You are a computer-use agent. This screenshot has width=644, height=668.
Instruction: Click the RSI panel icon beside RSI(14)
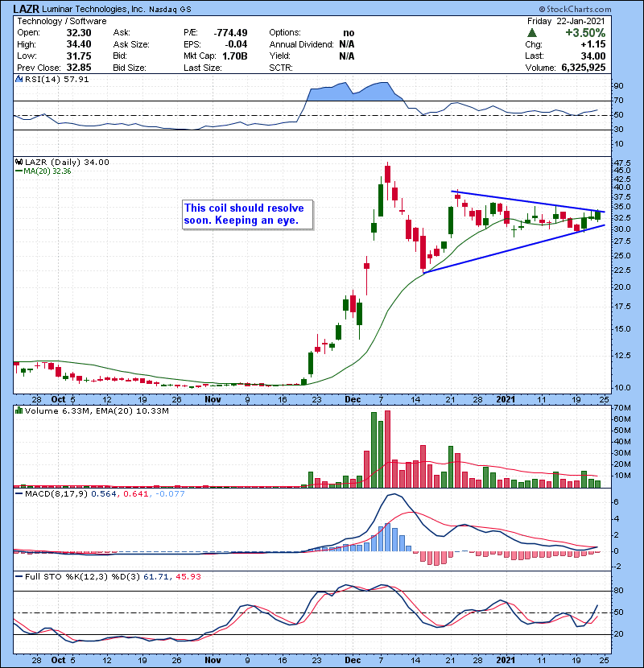pos(19,79)
